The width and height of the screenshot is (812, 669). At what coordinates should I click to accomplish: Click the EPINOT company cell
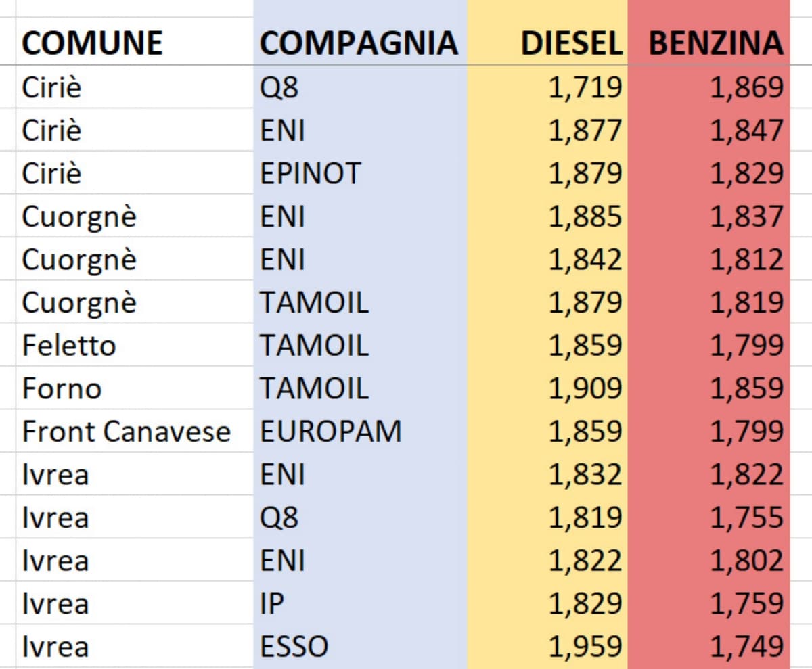click(x=311, y=174)
